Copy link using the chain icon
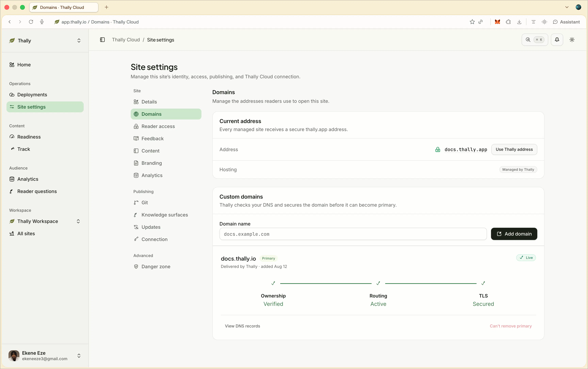This screenshot has height=369, width=588. [x=480, y=22]
